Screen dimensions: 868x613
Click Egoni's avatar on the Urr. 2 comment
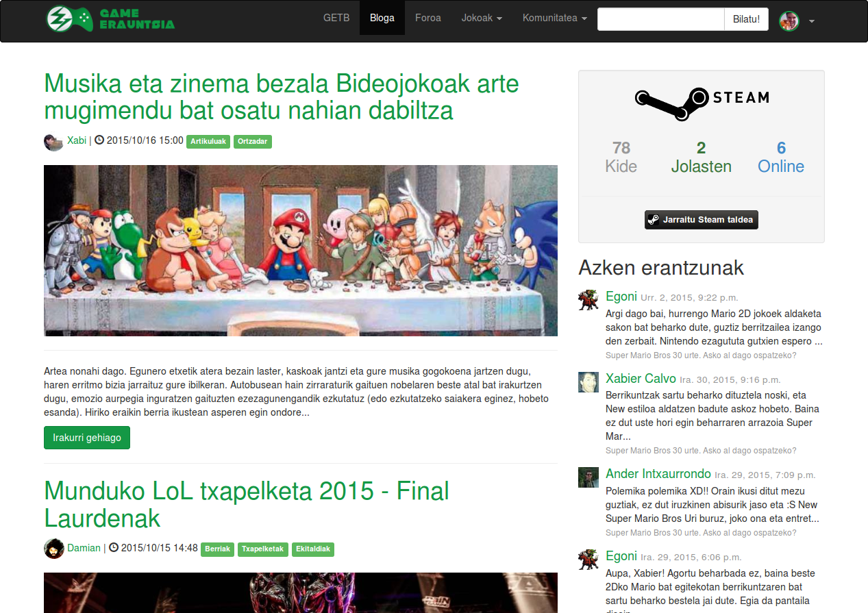(588, 300)
